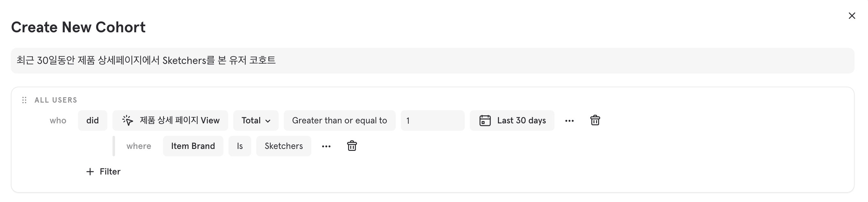The width and height of the screenshot is (868, 202).
Task: Click the cohort name text field
Action: [432, 61]
